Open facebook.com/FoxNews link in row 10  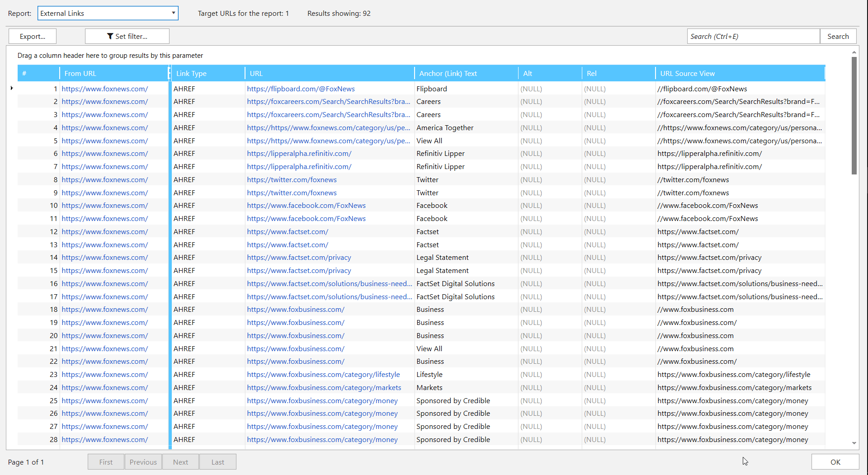pyautogui.click(x=306, y=206)
